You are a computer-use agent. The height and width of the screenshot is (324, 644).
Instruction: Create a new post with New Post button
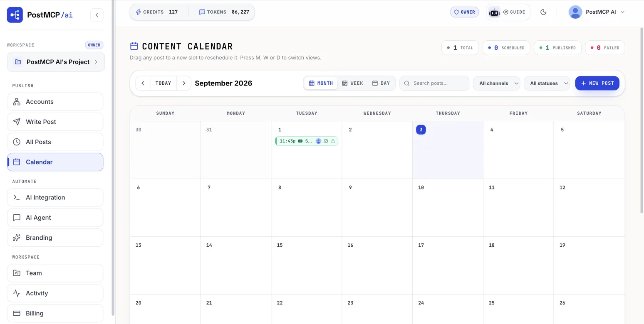(597, 83)
